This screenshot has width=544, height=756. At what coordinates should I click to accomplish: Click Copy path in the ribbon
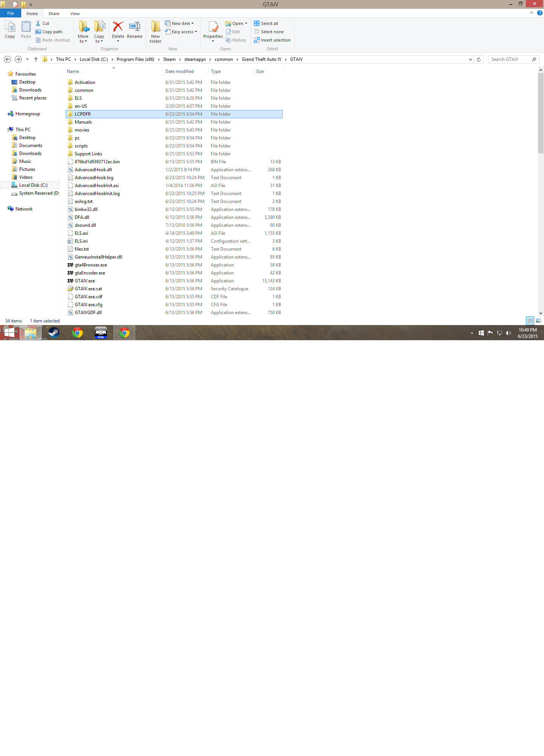click(49, 32)
